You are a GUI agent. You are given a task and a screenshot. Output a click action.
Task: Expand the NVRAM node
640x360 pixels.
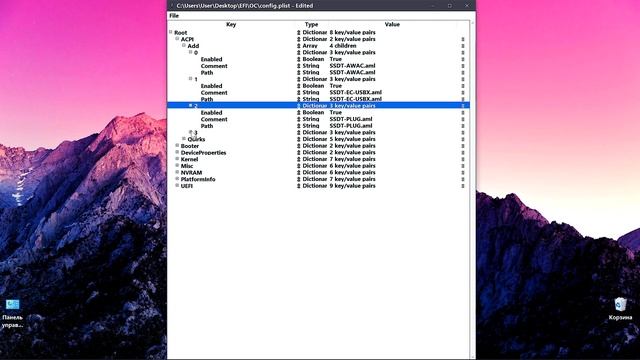coord(177,172)
